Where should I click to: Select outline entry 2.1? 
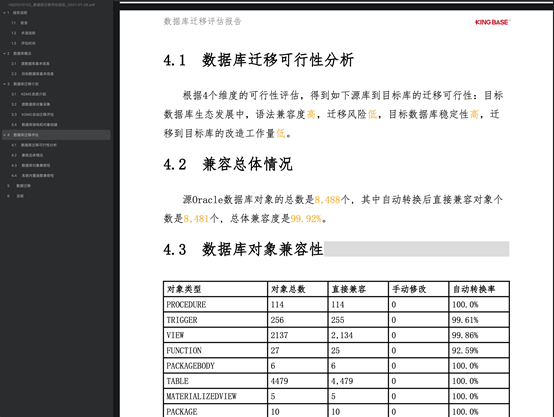point(30,64)
